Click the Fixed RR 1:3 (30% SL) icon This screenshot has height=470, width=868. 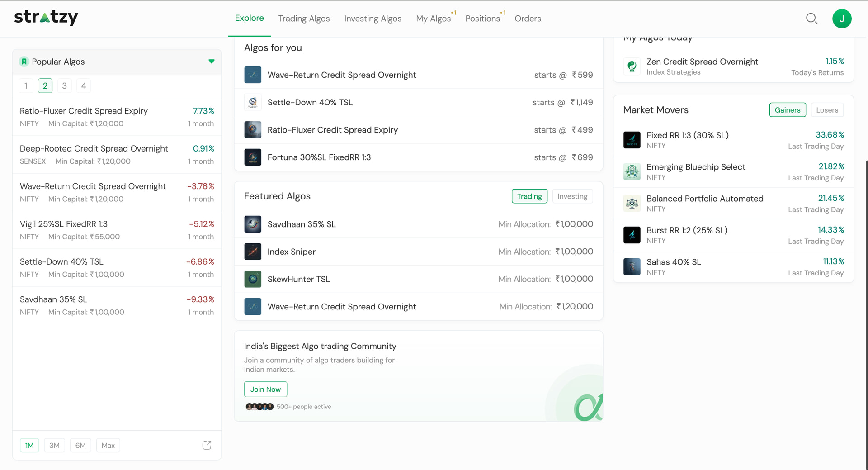pos(632,140)
